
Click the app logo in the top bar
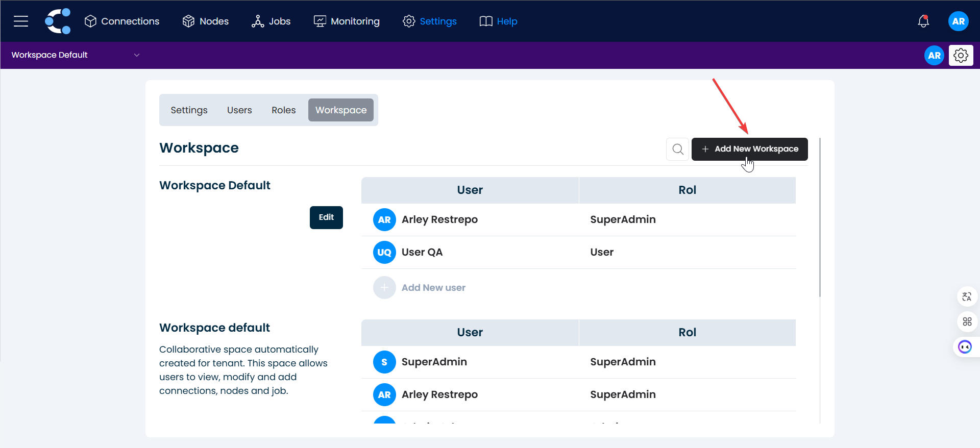(x=58, y=21)
